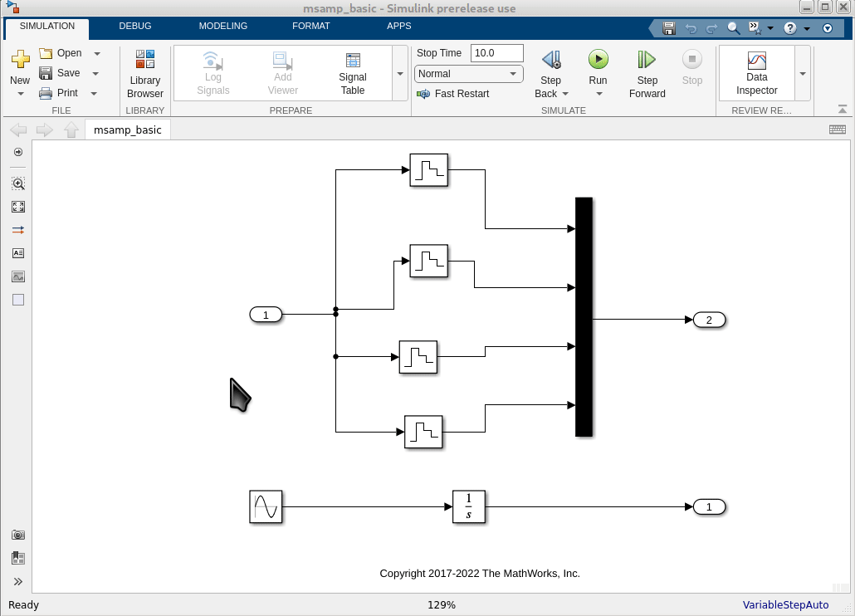Expand the Open dropdown arrow

pyautogui.click(x=97, y=53)
